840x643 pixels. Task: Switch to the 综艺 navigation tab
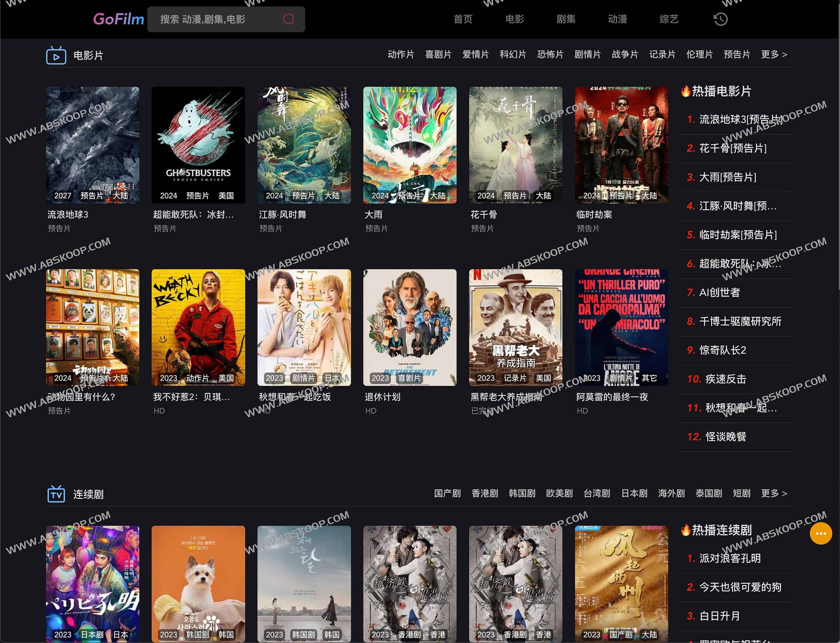pyautogui.click(x=669, y=19)
